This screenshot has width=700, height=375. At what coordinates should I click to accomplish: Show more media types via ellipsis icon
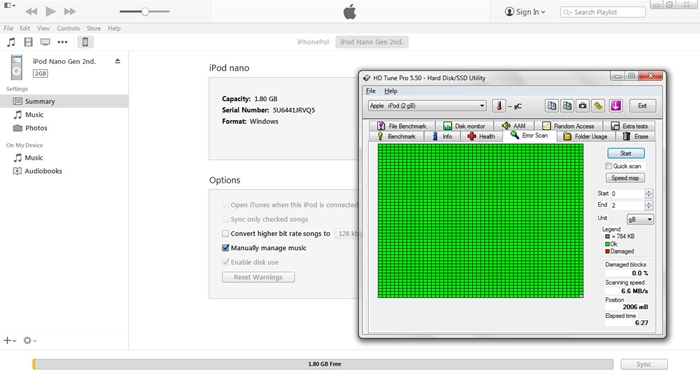tap(62, 42)
